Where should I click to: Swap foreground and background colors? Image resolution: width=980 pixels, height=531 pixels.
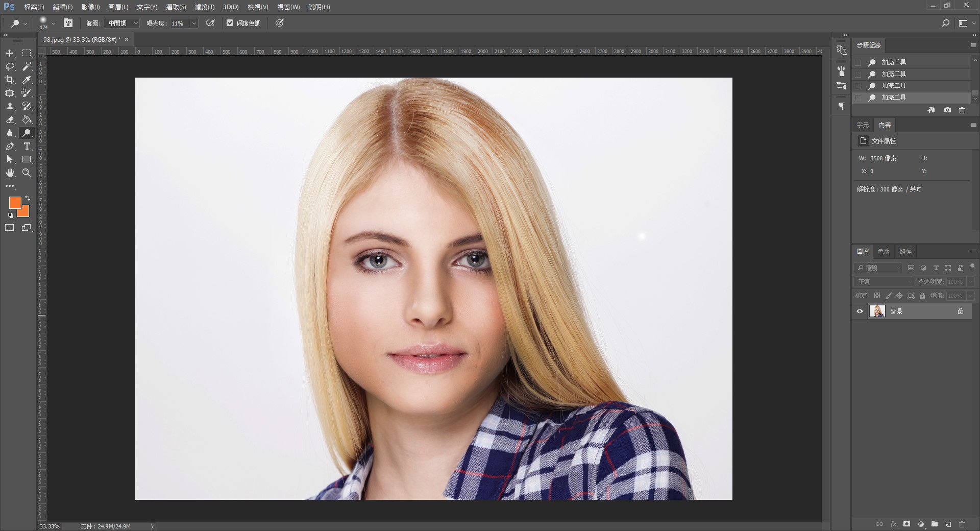click(28, 198)
